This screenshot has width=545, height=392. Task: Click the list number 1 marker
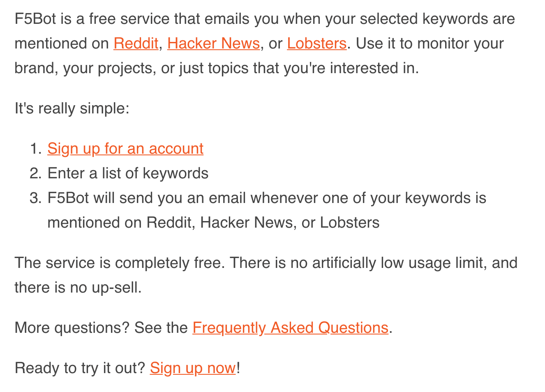tap(36, 149)
